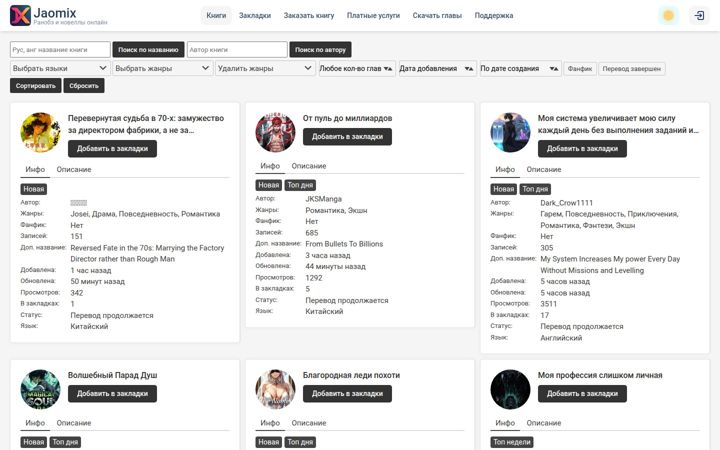Select Инфо tab on От пуль до миллиардов
The width and height of the screenshot is (720, 450).
click(x=270, y=166)
